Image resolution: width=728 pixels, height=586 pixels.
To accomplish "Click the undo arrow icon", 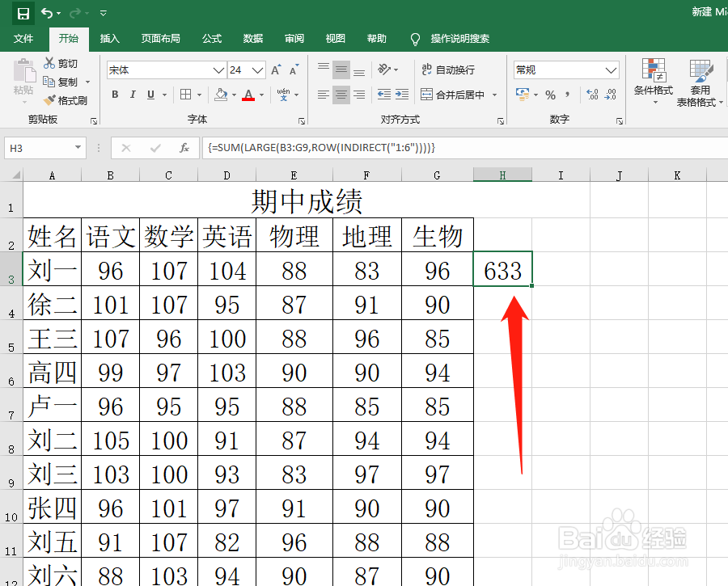I will point(46,13).
